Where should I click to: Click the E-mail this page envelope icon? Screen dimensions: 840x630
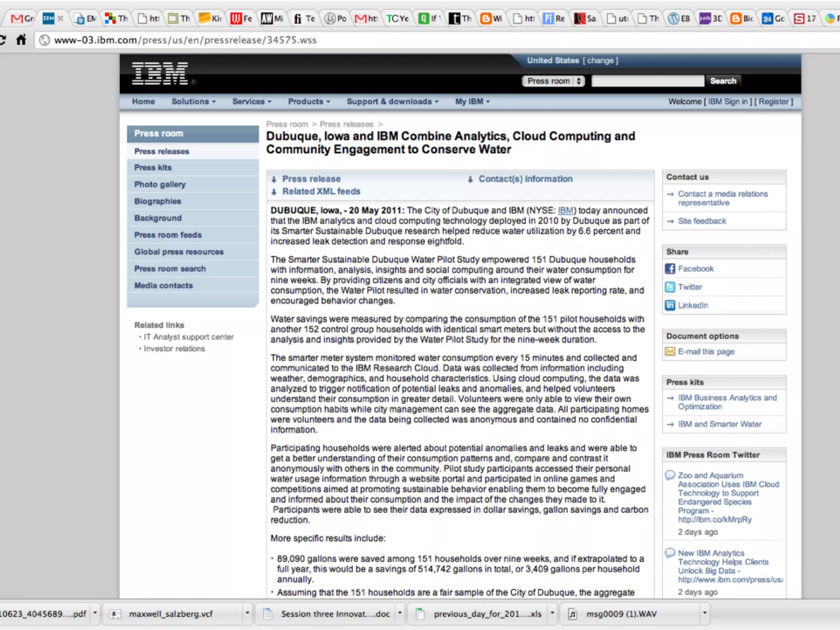tap(670, 352)
